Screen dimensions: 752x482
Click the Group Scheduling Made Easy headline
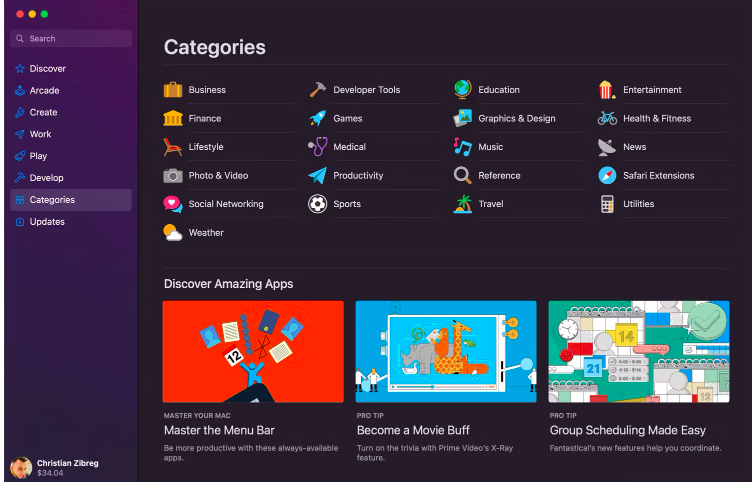(x=628, y=430)
